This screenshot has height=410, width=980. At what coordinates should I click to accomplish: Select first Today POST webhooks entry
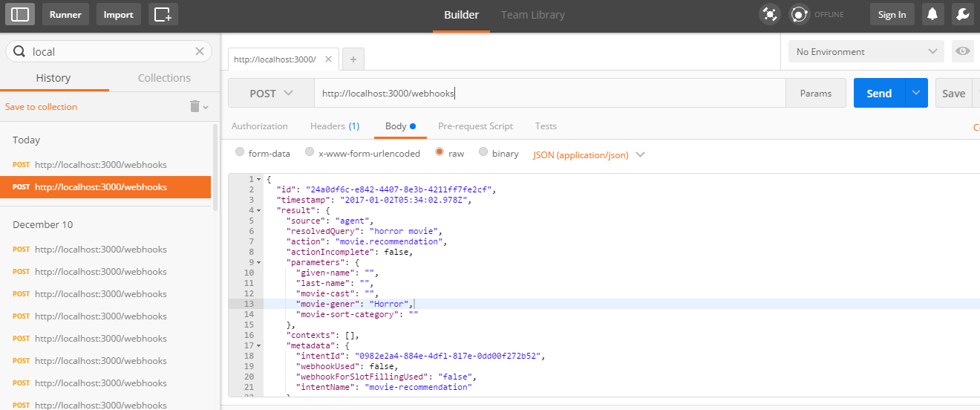click(105, 164)
